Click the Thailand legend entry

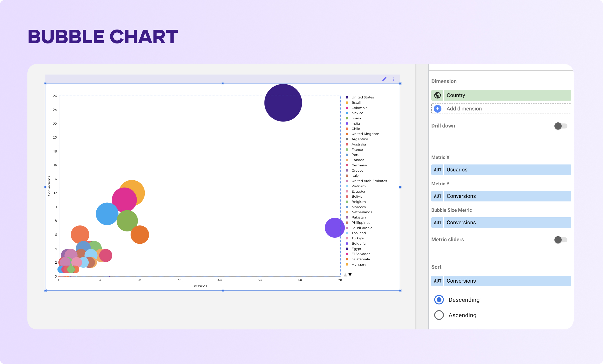click(356, 233)
